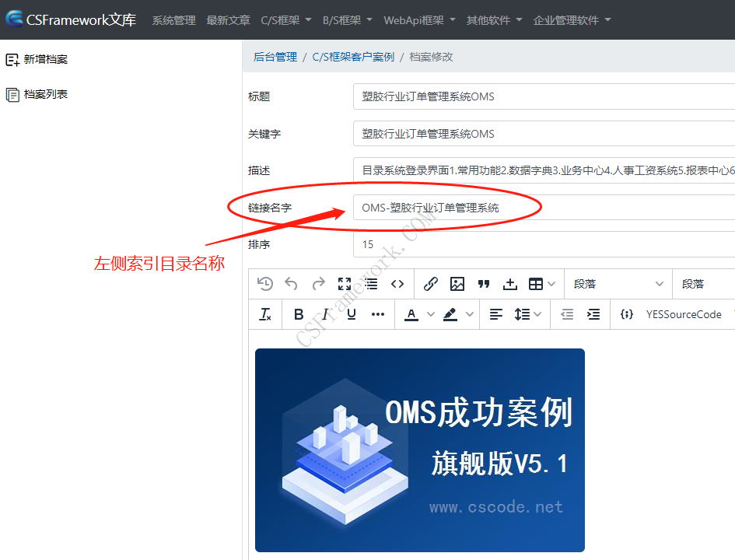Edit the 标题 input field
This screenshot has width=735, height=560.
pos(544,96)
